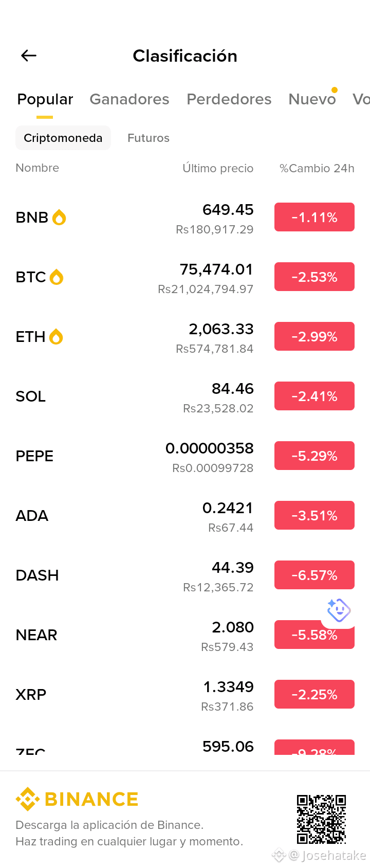Select the Popular tab
The width and height of the screenshot is (370, 868).
tap(45, 99)
